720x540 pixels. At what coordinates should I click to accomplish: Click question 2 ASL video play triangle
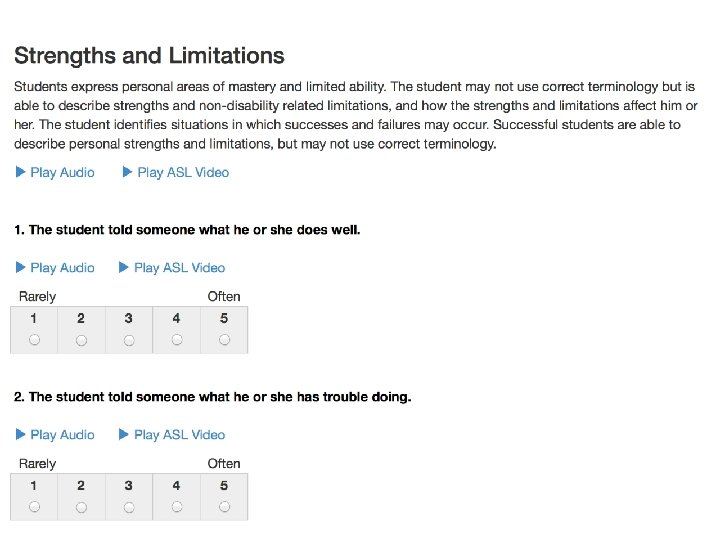pos(124,434)
